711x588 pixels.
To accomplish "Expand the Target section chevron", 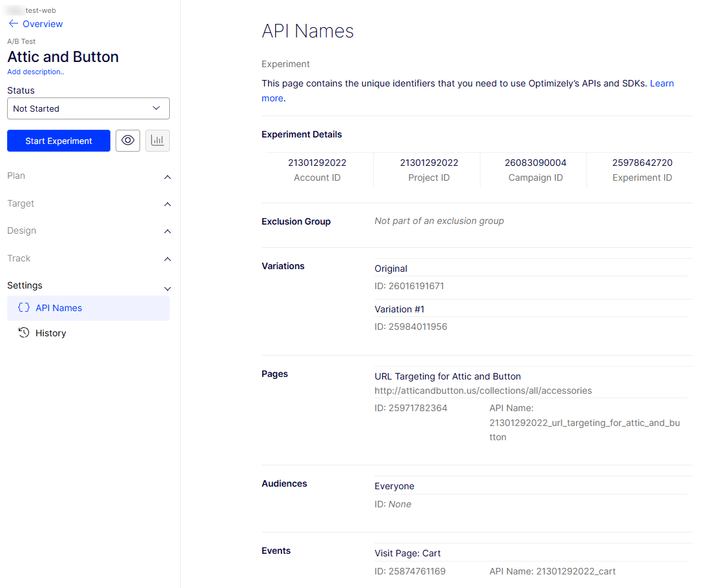I will pyautogui.click(x=167, y=205).
